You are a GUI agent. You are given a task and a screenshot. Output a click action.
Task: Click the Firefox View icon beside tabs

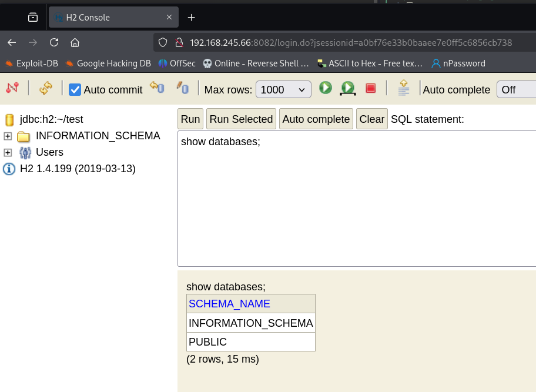click(x=33, y=17)
